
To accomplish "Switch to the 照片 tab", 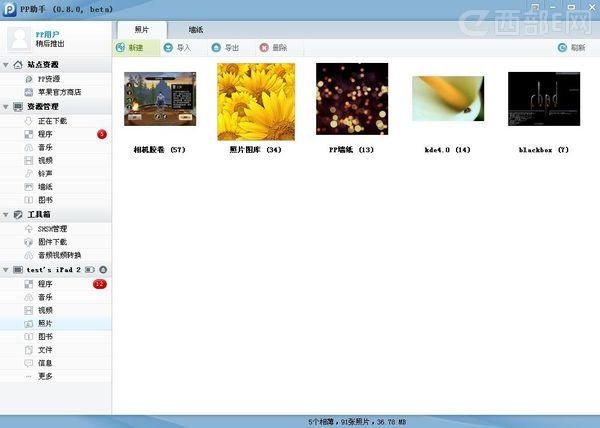I will [x=142, y=30].
